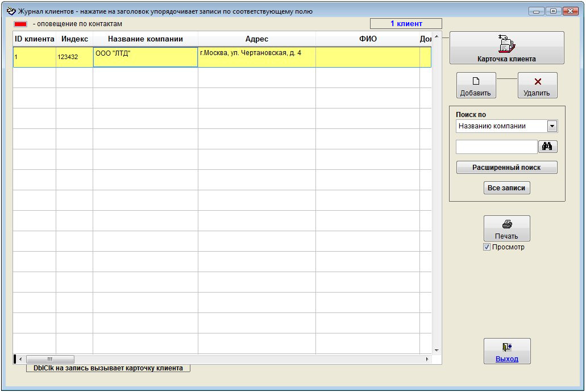This screenshot has height=392, width=586.
Task: Open the Расширенный поиск dialog
Action: (506, 168)
